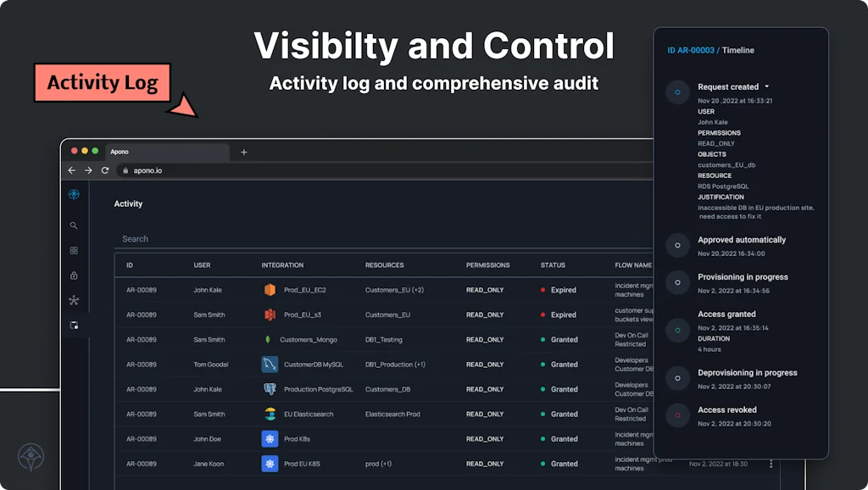Open a new browser tab with plus
868x490 pixels.
pyautogui.click(x=244, y=153)
